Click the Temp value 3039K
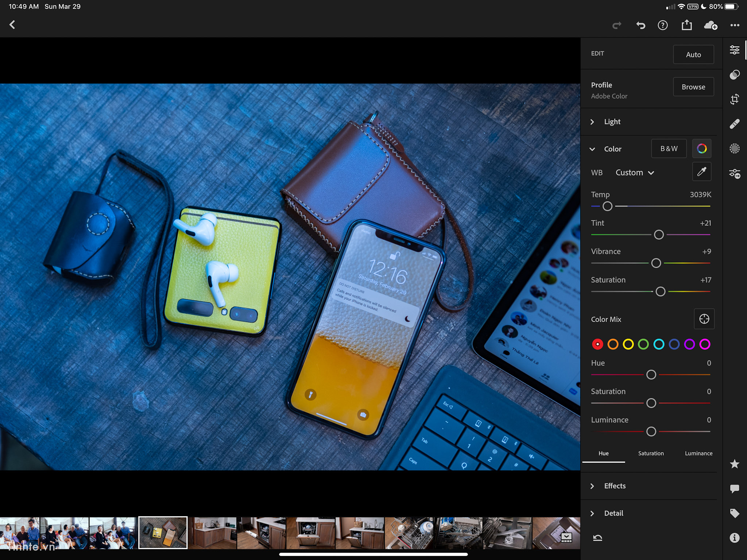Viewport: 747px width, 560px height. tap(700, 194)
